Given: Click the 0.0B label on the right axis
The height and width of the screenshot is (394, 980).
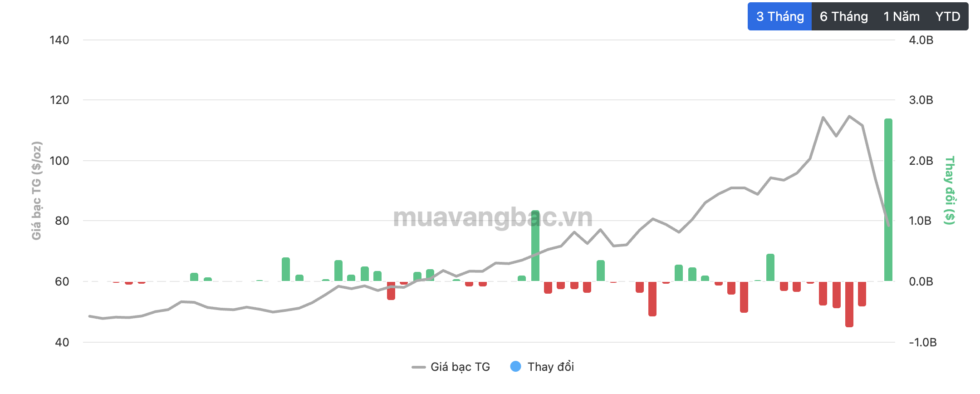Looking at the screenshot, I should [921, 281].
